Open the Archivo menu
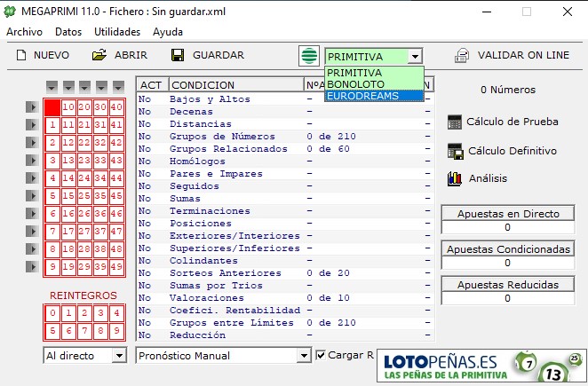588x386 pixels. tap(24, 32)
